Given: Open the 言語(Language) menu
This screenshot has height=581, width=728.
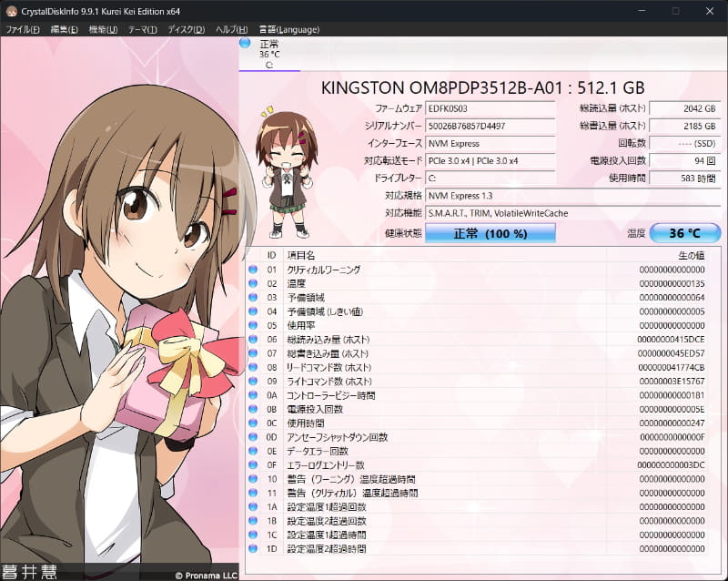Looking at the screenshot, I should click(x=288, y=30).
